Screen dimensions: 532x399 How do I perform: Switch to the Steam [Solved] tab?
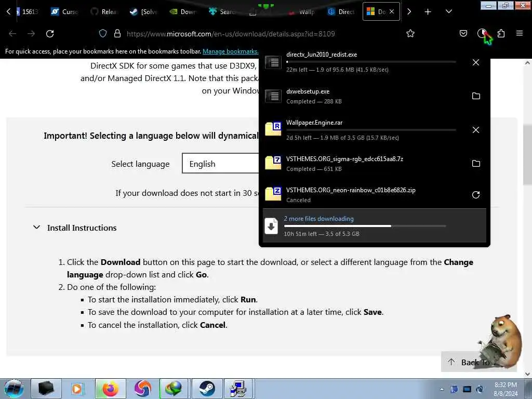pyautogui.click(x=143, y=11)
